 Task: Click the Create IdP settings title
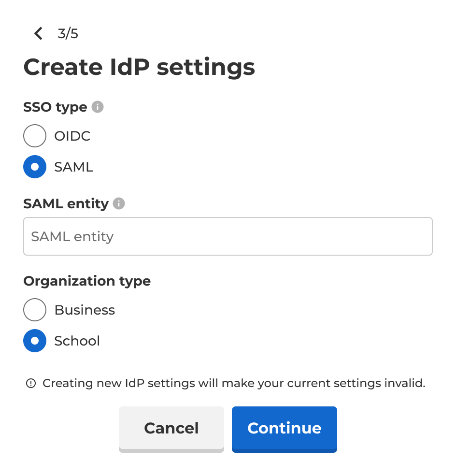point(139,67)
